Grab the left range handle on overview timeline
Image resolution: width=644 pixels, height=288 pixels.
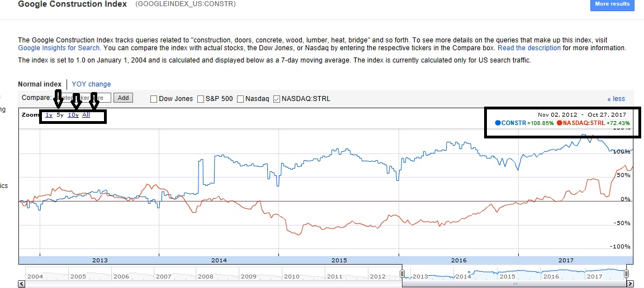pos(402,273)
